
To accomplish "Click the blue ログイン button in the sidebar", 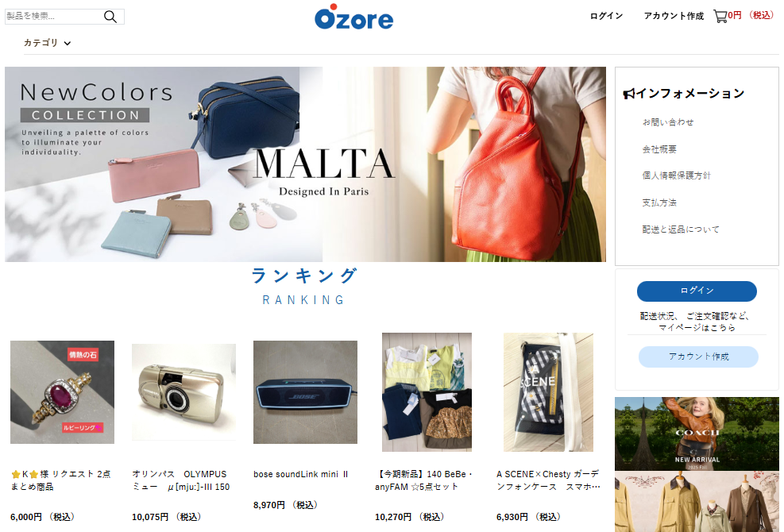I will (697, 291).
